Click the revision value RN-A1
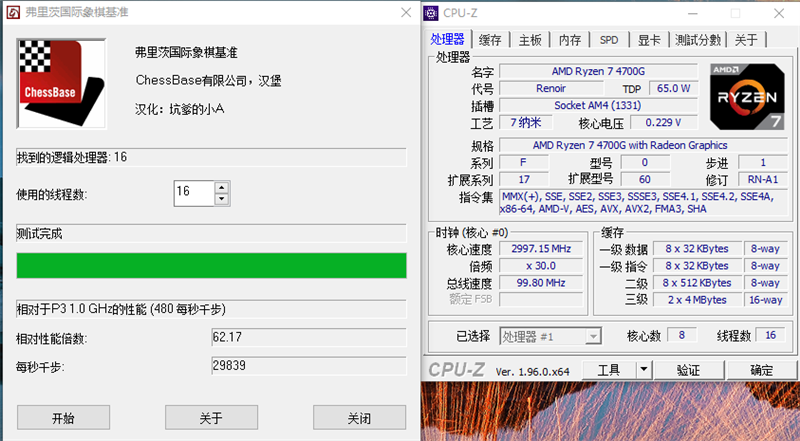800x441 pixels. [763, 180]
